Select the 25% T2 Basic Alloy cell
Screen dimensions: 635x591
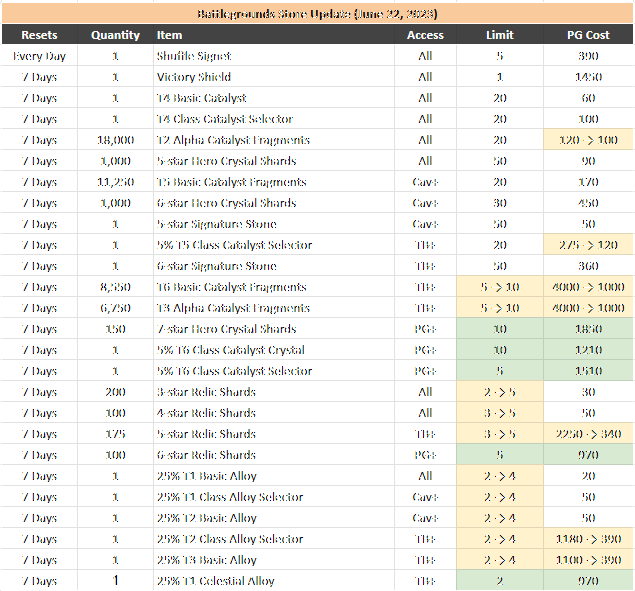coord(274,518)
